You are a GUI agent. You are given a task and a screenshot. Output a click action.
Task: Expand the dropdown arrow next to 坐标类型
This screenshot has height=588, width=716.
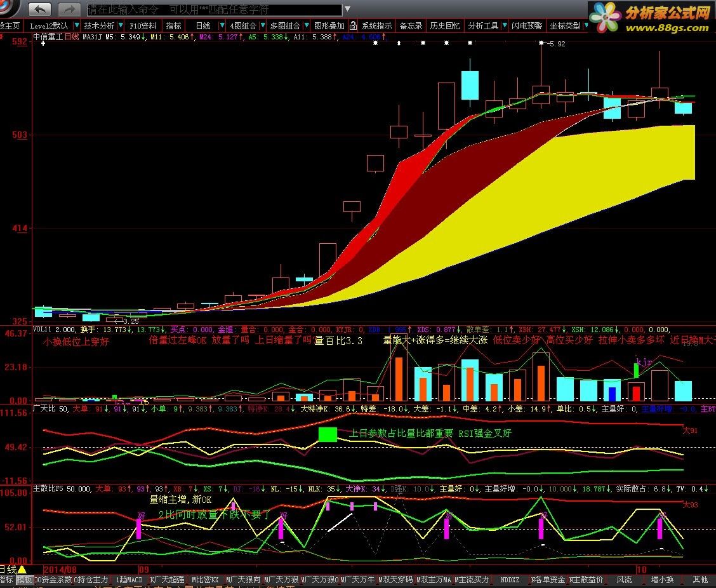[587, 25]
